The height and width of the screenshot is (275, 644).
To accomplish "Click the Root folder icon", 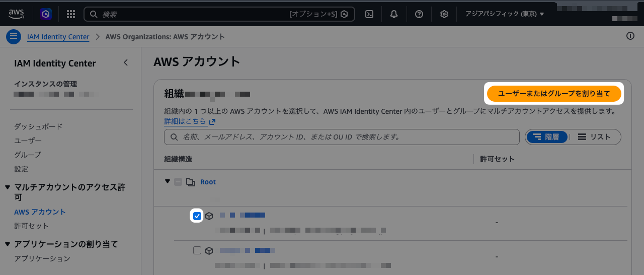I will (191, 182).
